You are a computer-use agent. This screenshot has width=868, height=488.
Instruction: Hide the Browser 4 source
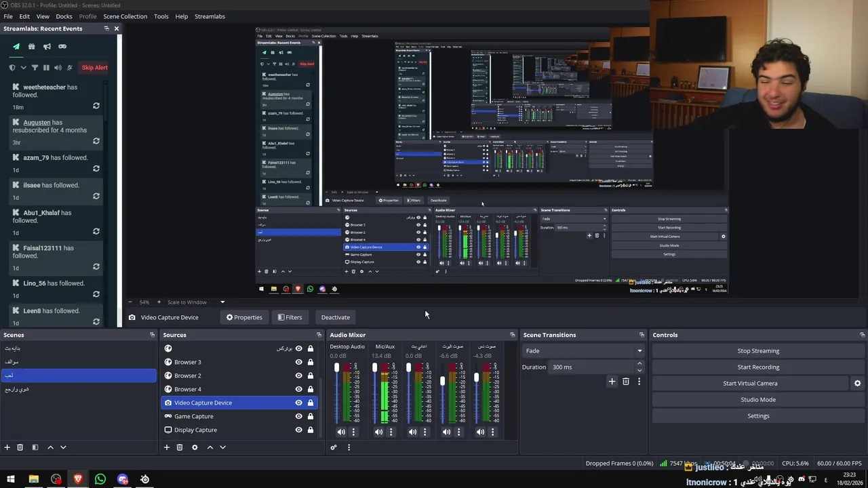click(x=298, y=389)
